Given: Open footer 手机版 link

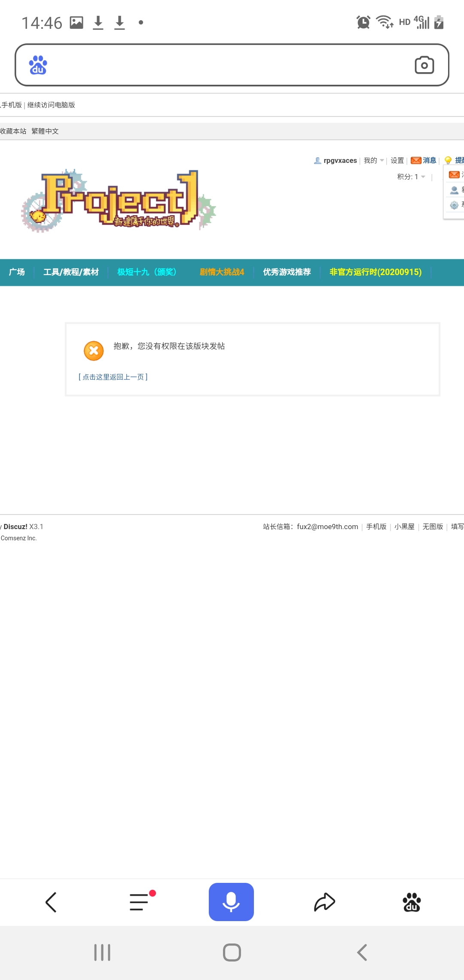Looking at the screenshot, I should [x=376, y=527].
